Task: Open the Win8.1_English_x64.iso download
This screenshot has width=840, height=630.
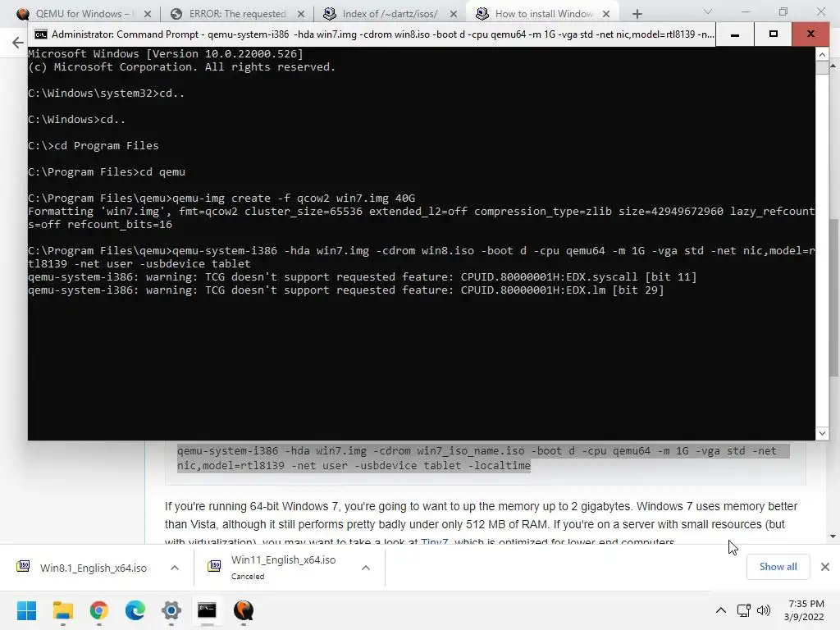Action: (x=94, y=568)
